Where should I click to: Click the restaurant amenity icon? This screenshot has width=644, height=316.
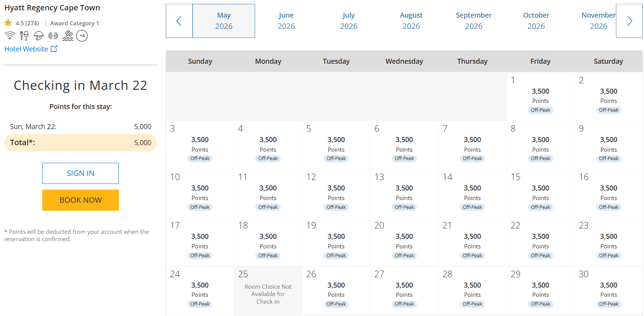(x=24, y=36)
